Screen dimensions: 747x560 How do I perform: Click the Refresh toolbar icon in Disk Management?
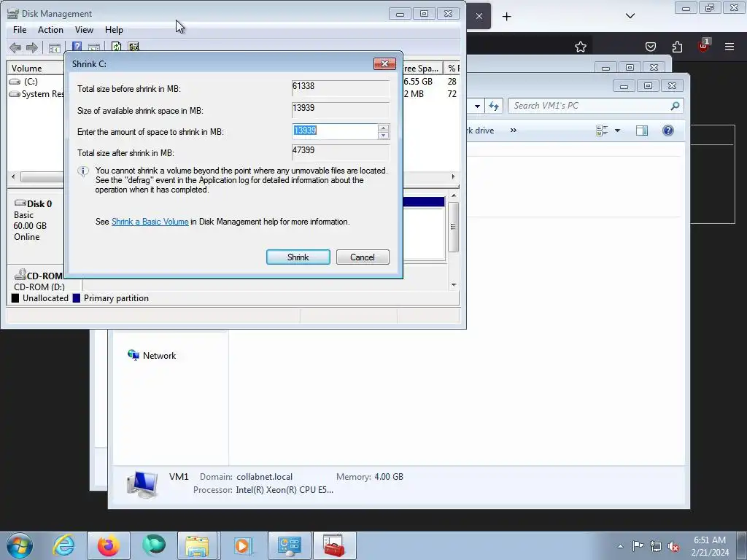point(116,47)
